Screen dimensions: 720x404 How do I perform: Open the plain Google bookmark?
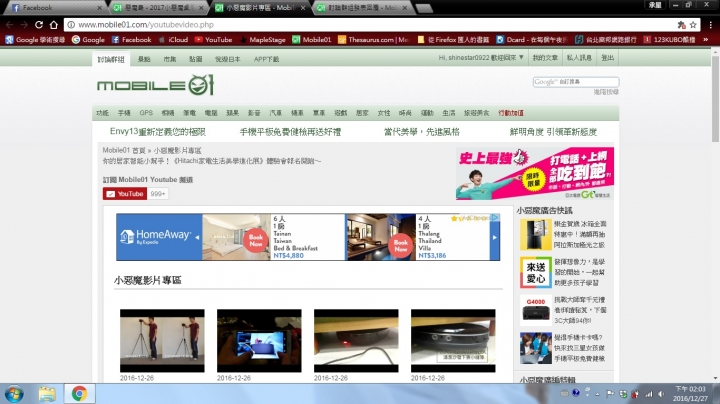tap(88, 39)
